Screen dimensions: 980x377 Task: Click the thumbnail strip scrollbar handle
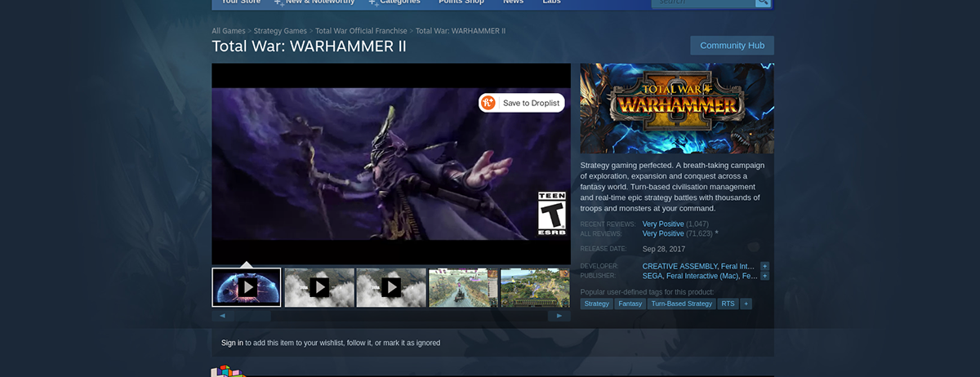click(x=253, y=316)
